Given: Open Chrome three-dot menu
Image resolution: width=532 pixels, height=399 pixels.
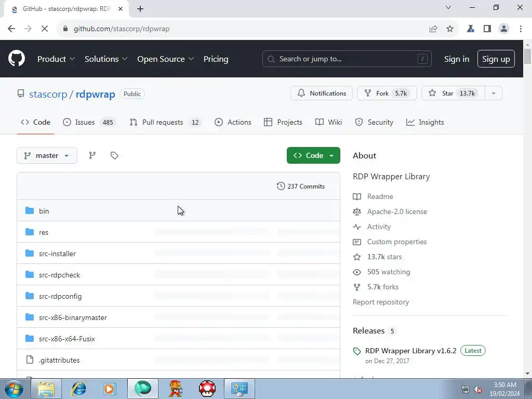Looking at the screenshot, I should click(x=521, y=29).
